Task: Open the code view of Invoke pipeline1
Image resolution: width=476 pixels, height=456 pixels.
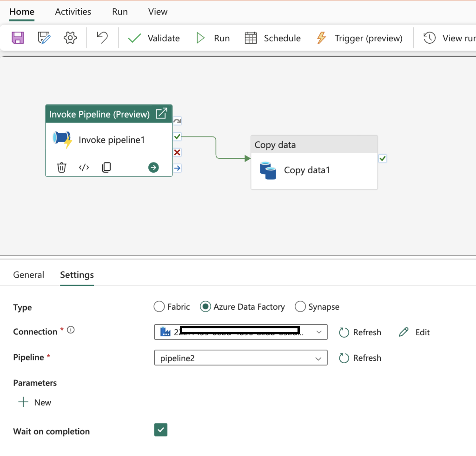Action: (84, 167)
